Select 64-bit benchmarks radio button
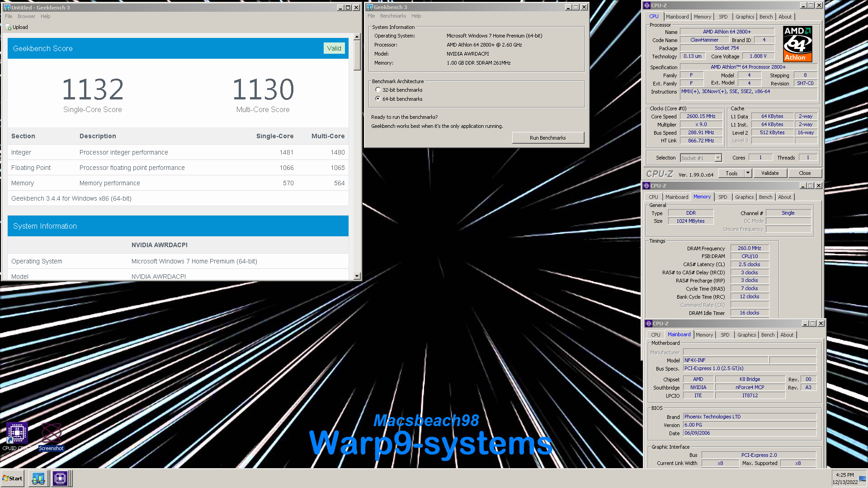This screenshot has height=488, width=868. pyautogui.click(x=378, y=99)
